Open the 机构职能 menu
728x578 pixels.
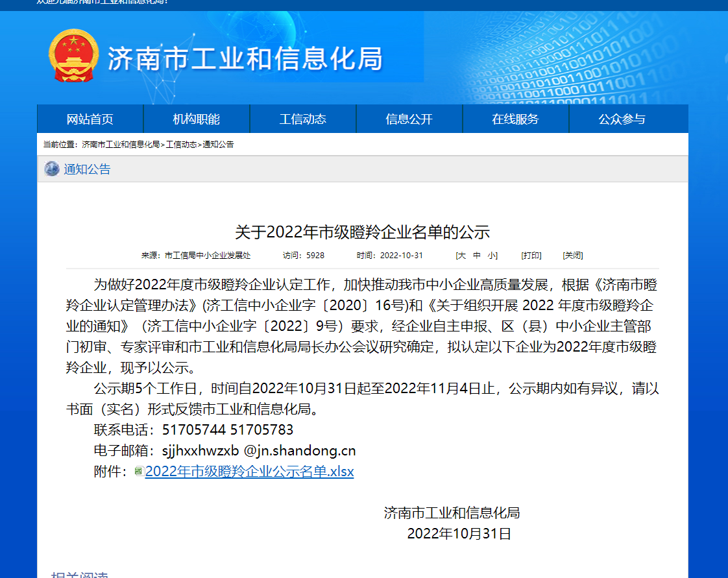click(x=197, y=119)
